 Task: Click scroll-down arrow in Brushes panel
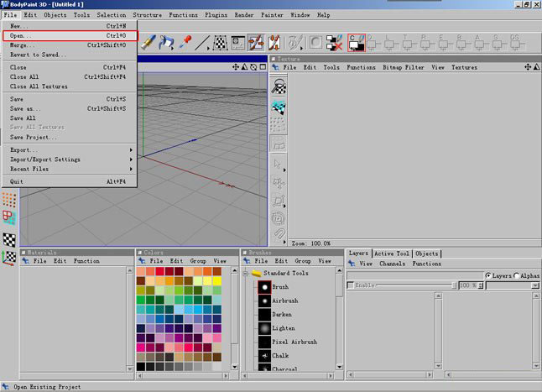pyautogui.click(x=340, y=367)
